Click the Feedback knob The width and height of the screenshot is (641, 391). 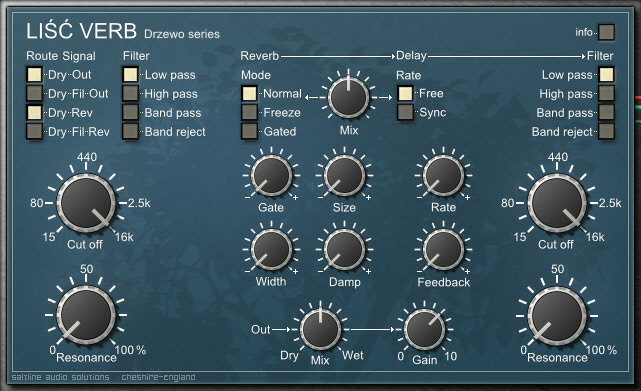[444, 249]
